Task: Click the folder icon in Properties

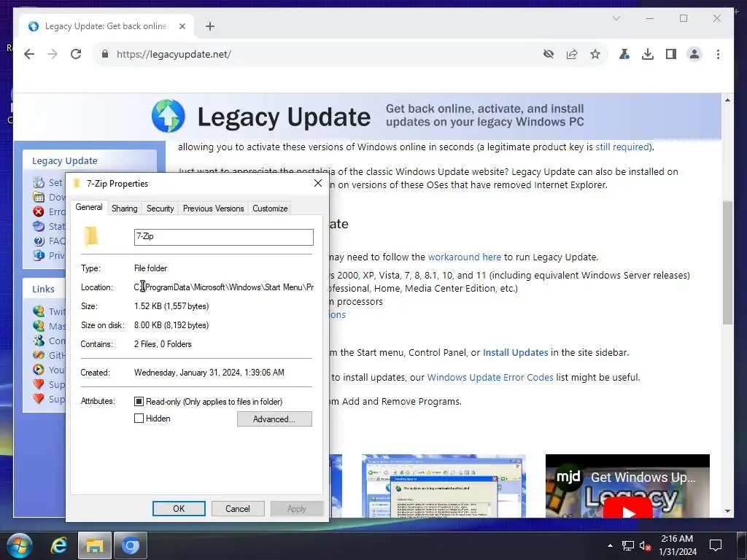Action: [90, 236]
